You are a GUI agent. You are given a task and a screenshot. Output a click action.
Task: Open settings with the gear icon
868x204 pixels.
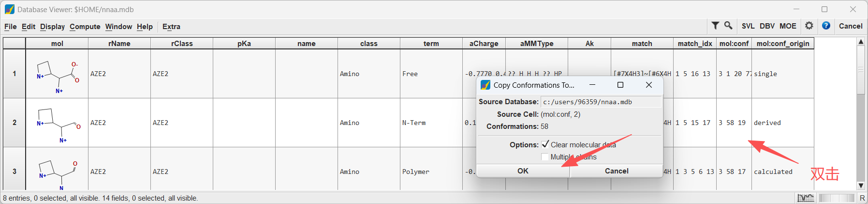click(x=809, y=26)
